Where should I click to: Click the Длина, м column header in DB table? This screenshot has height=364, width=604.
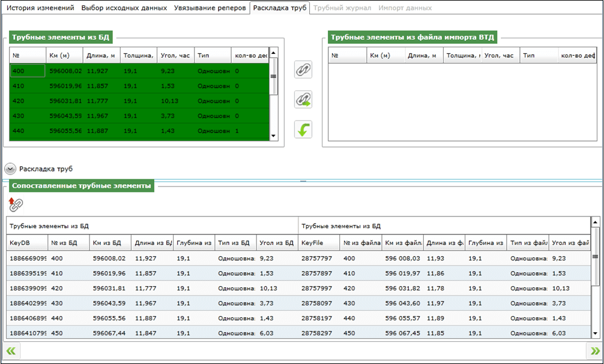tap(101, 55)
